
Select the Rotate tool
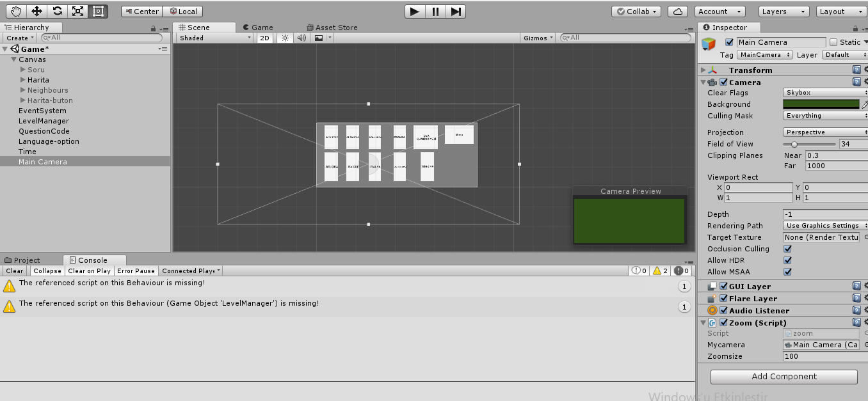[x=58, y=11]
